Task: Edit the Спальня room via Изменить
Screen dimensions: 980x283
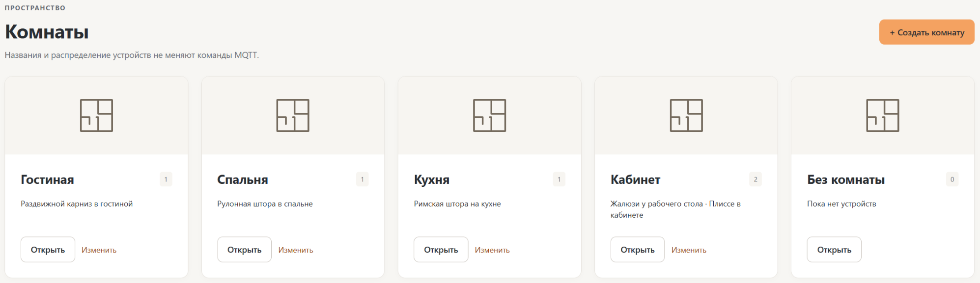Action: pyautogui.click(x=296, y=250)
